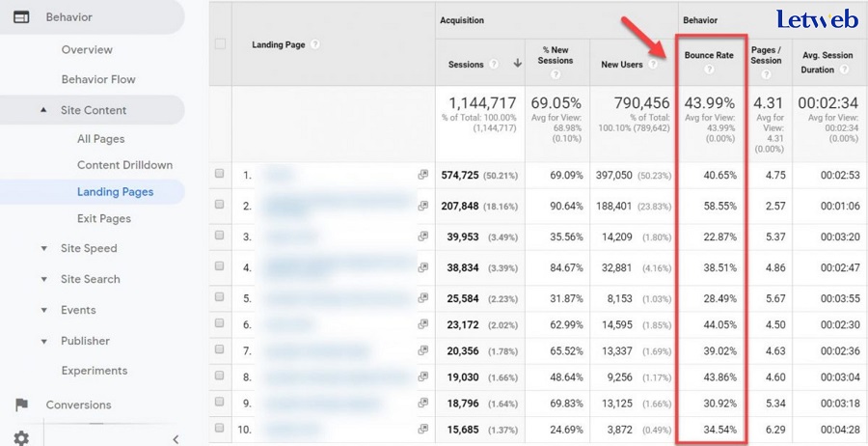Screen dimensions: 868x446
Task: Select the Exit Pages report
Action: [104, 218]
